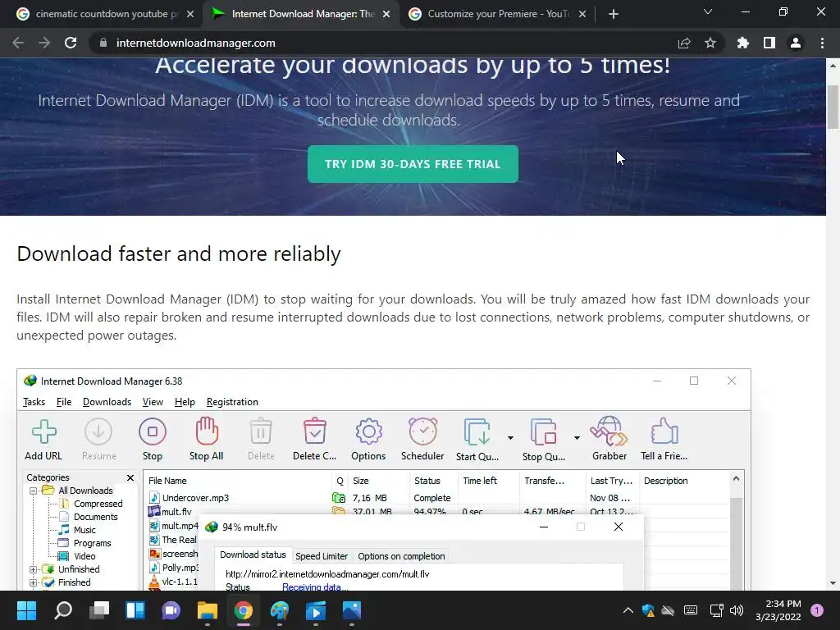840x630 pixels.
Task: Open the Options gear icon
Action: (368, 431)
